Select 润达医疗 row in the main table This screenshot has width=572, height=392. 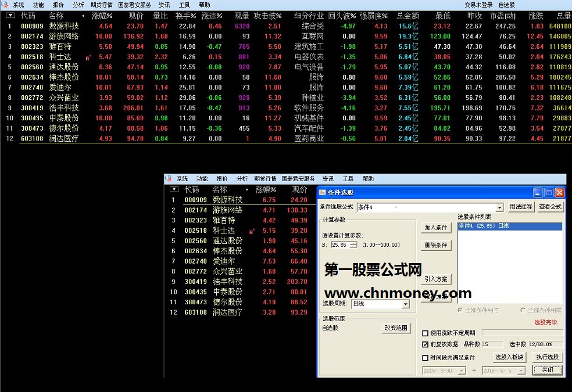tap(286, 138)
